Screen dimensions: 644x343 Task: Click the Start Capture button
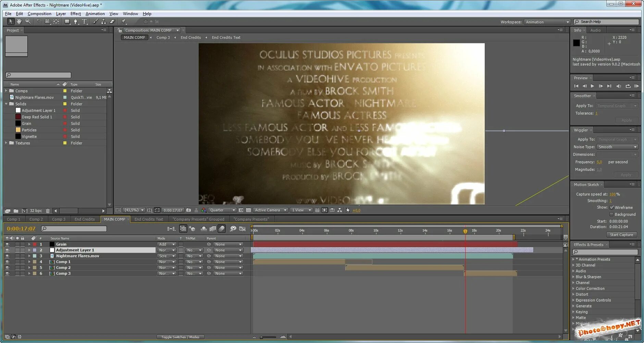coord(621,235)
